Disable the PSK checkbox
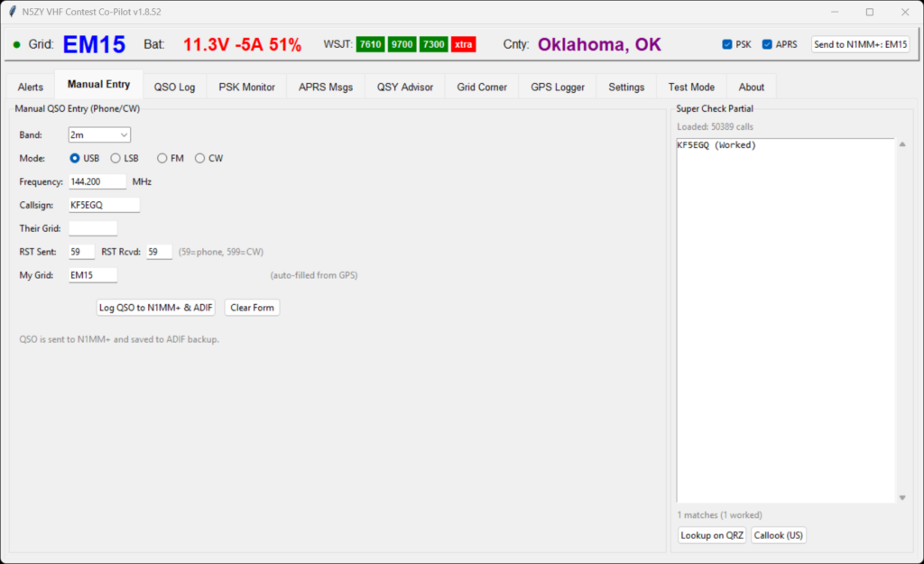Image resolution: width=924 pixels, height=564 pixels. coord(727,44)
